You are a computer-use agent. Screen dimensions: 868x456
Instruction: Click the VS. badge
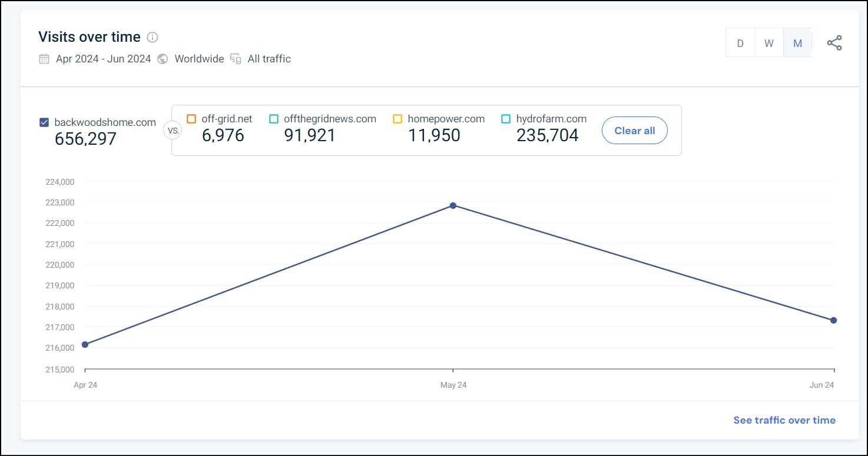(x=174, y=131)
